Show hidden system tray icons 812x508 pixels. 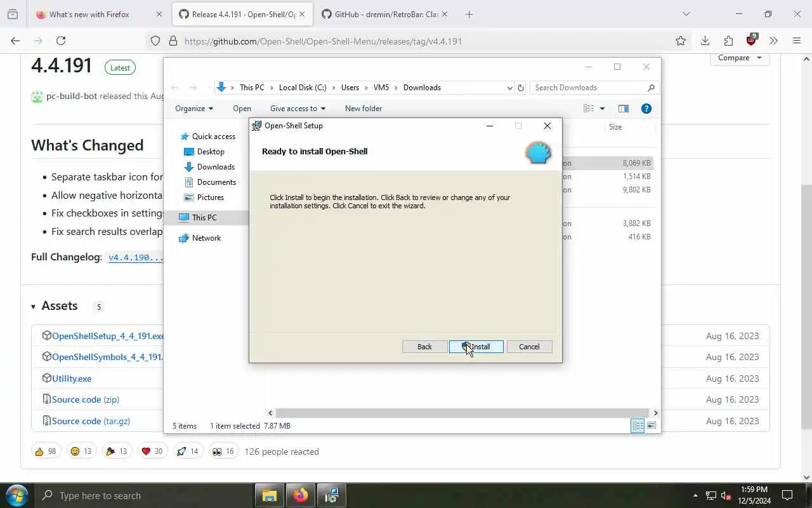point(695,495)
